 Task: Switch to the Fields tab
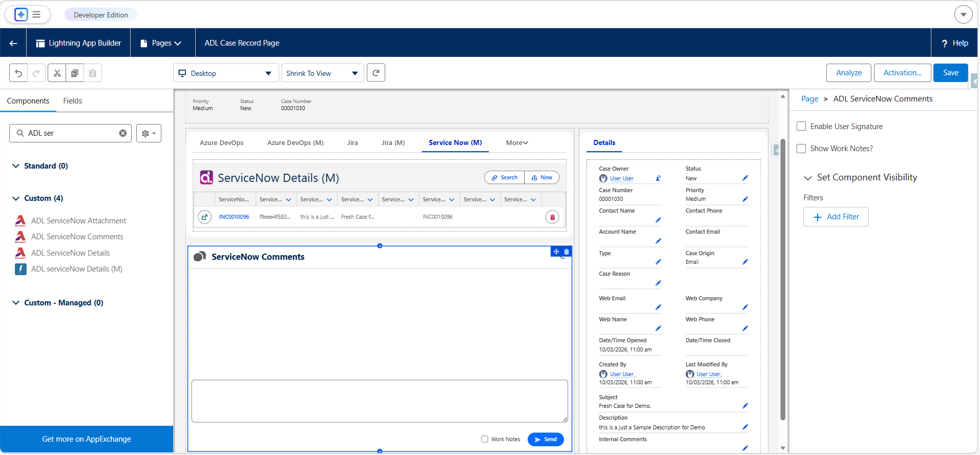73,101
